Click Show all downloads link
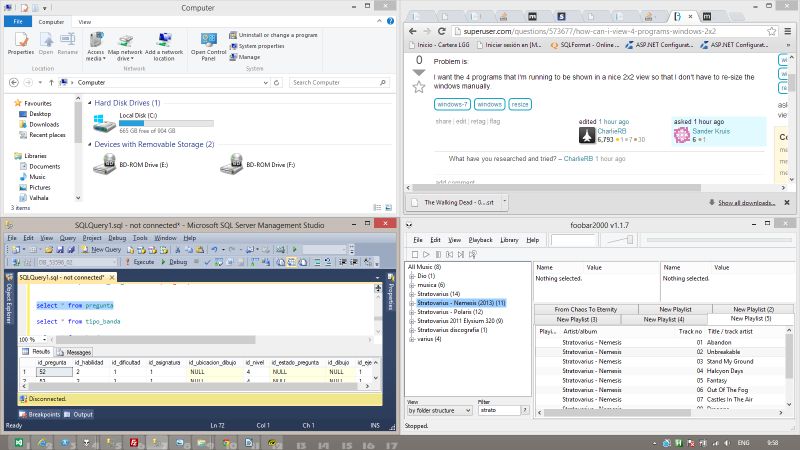The image size is (800, 450). pos(746,203)
